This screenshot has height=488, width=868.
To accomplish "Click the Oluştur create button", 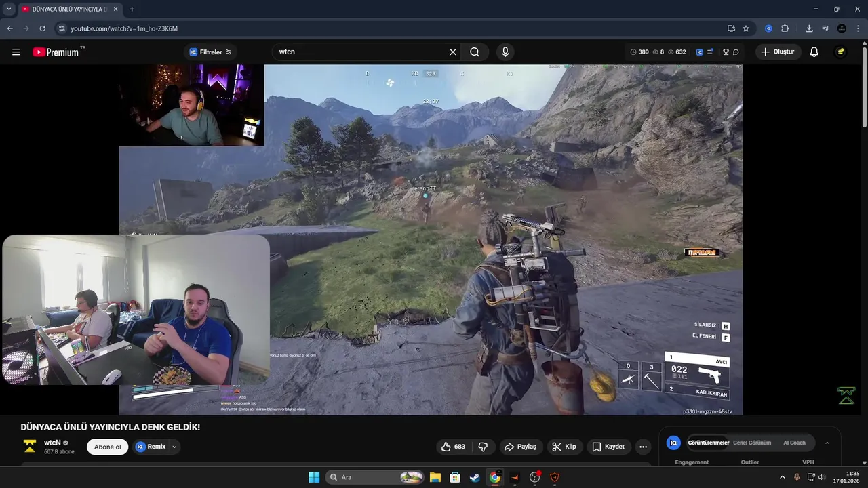I will (778, 52).
